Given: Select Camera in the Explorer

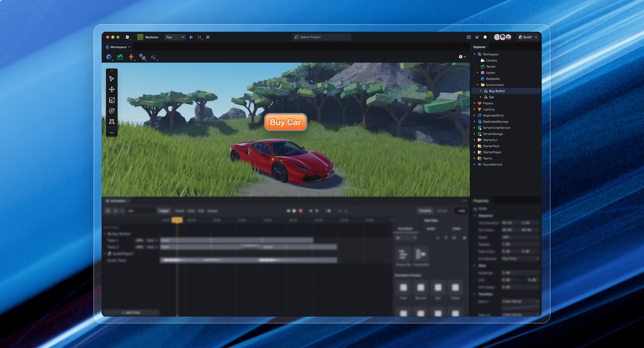Looking at the screenshot, I should 491,61.
